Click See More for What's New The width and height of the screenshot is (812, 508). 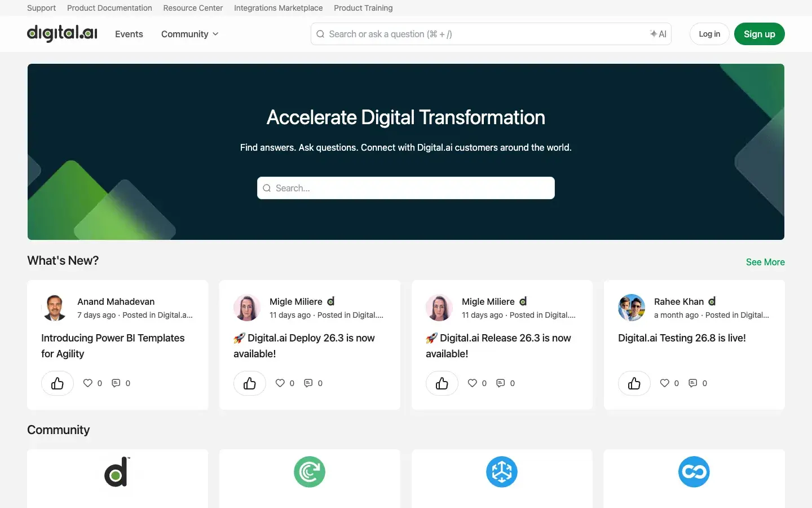(765, 262)
